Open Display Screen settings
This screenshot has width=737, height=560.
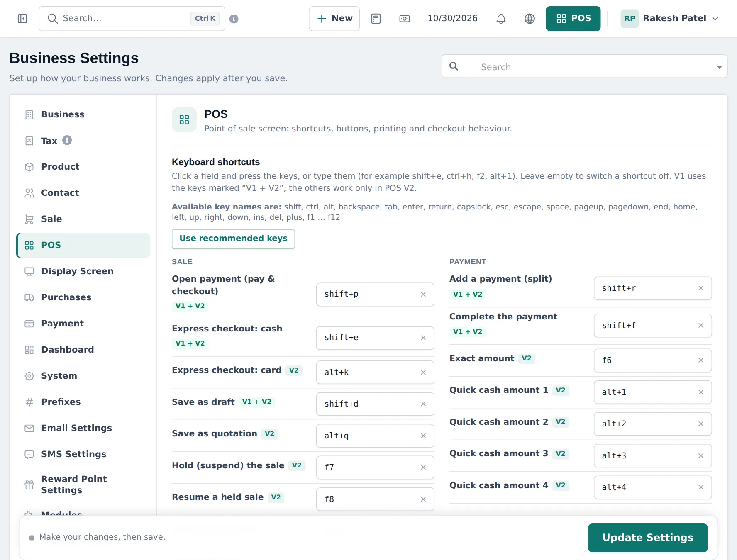83,271
